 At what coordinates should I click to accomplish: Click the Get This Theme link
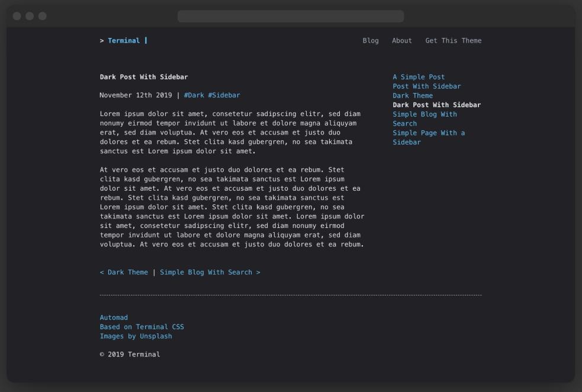(453, 40)
